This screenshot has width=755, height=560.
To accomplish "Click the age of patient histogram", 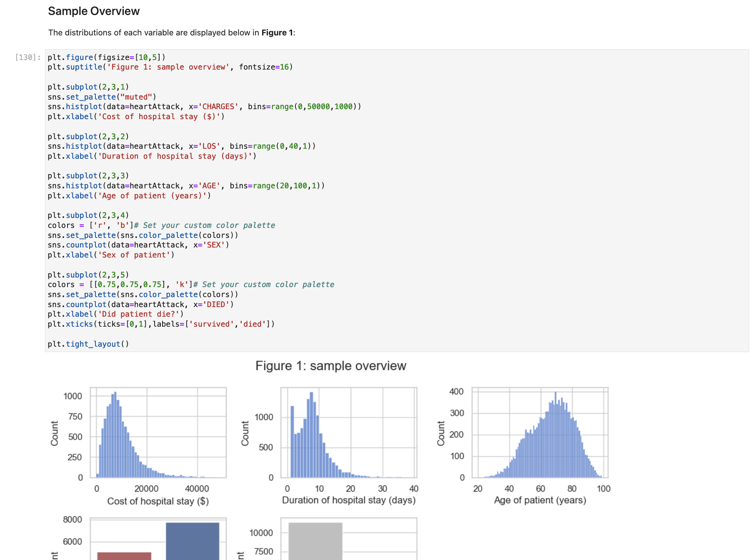I will [x=540, y=432].
